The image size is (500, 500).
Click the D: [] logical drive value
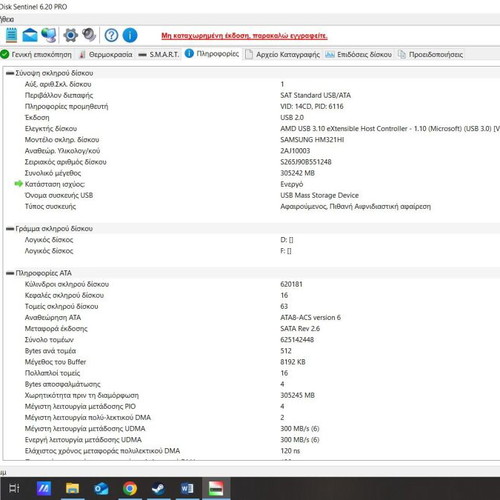tap(287, 240)
